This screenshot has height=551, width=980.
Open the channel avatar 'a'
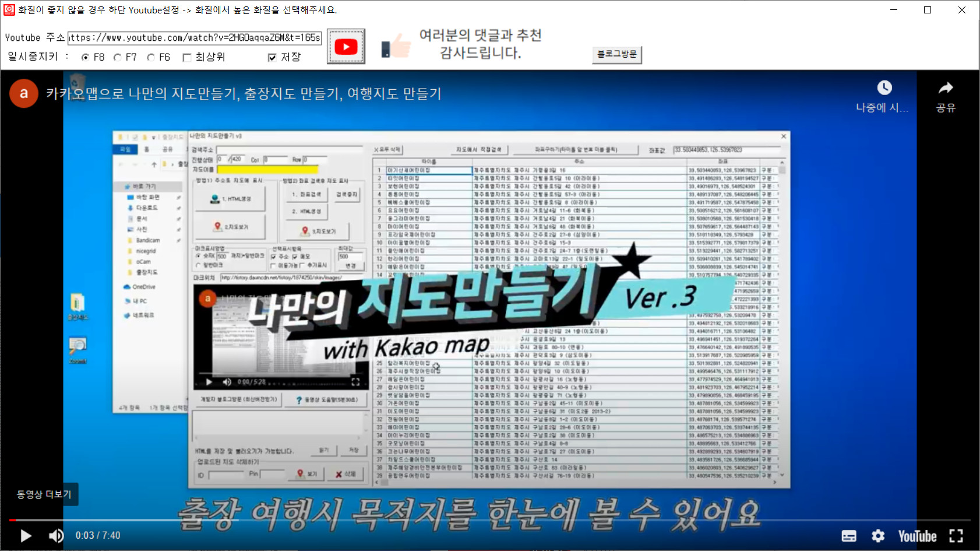24,94
